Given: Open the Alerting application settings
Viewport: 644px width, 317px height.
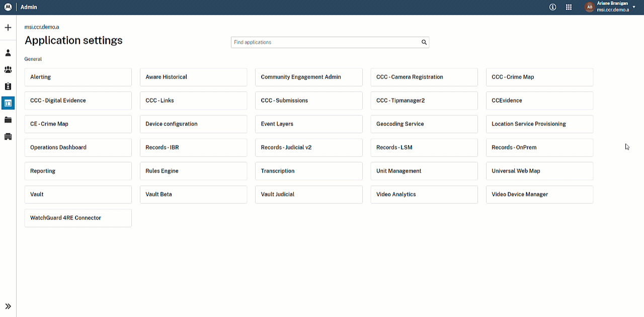Looking at the screenshot, I should [78, 77].
